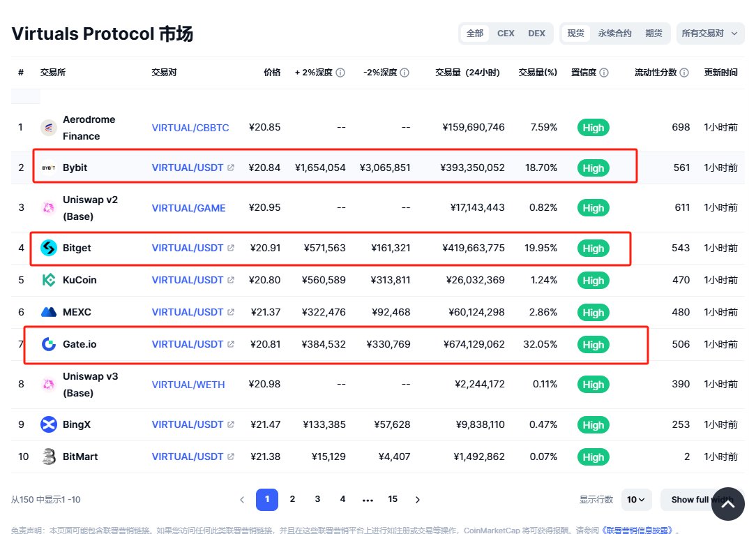
Task: Open the -2% depth info tooltip icon
Action: click(x=405, y=73)
